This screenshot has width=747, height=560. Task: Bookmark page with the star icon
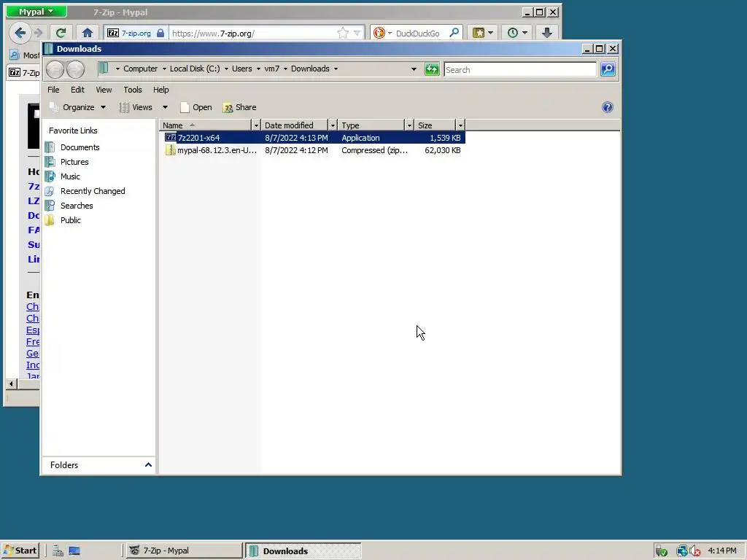click(x=343, y=33)
